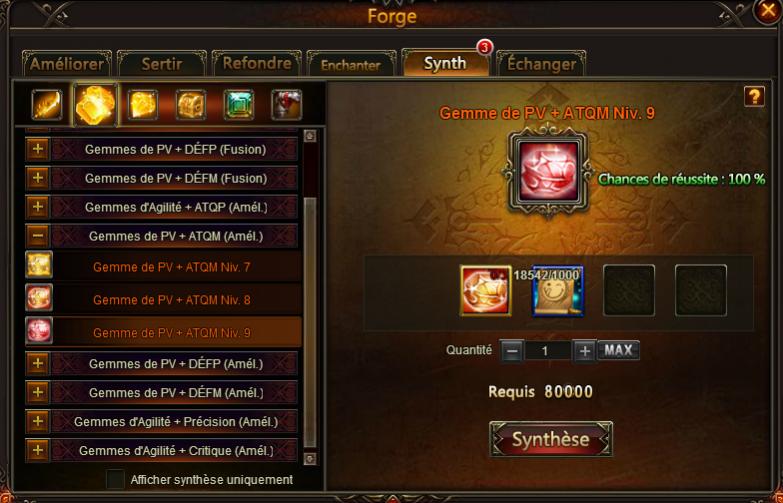Expand Gemmes d'Agilité + Critique (Amél.)
This screenshot has width=783, height=503.
37,450
